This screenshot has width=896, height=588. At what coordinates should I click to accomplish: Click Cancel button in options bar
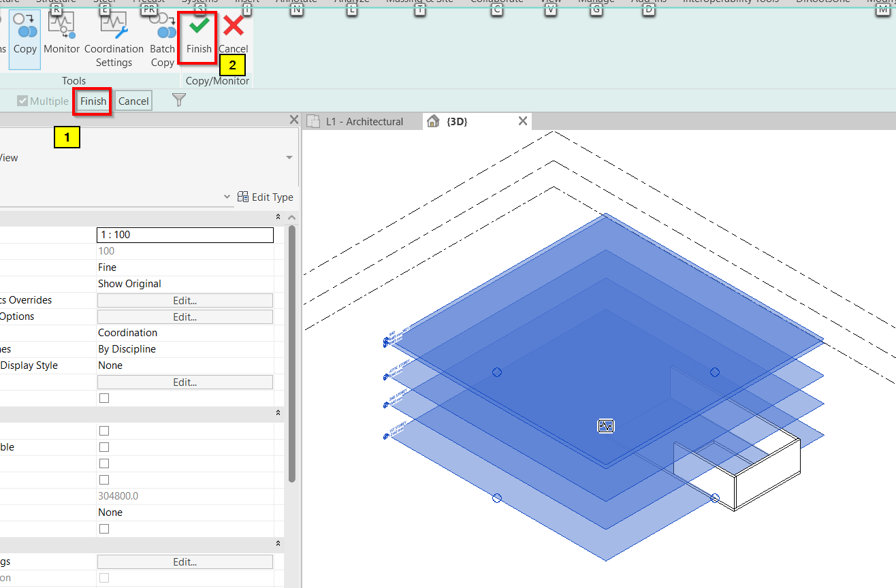[x=133, y=101]
